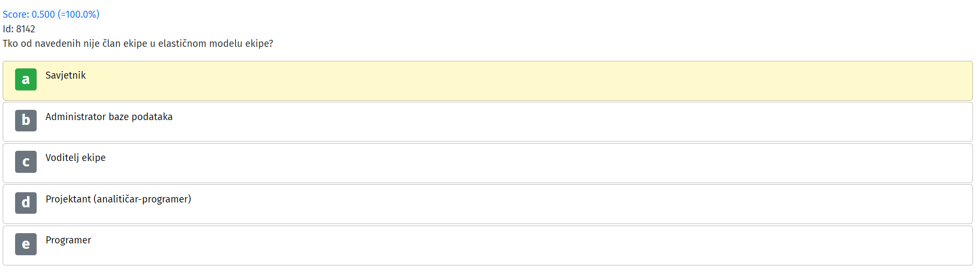
Task: Select the answer text 'Savjetnik'
Action: click(66, 75)
